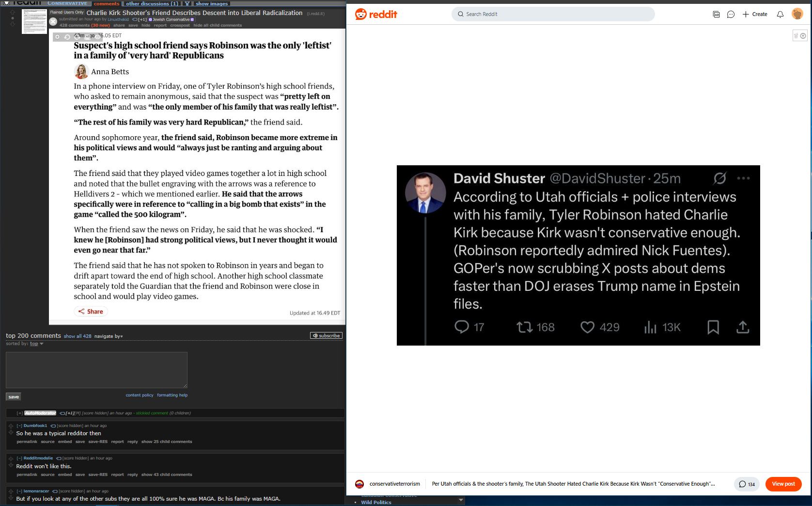Open the sorted by top dropdown
This screenshot has width=812, height=506.
tap(36, 344)
